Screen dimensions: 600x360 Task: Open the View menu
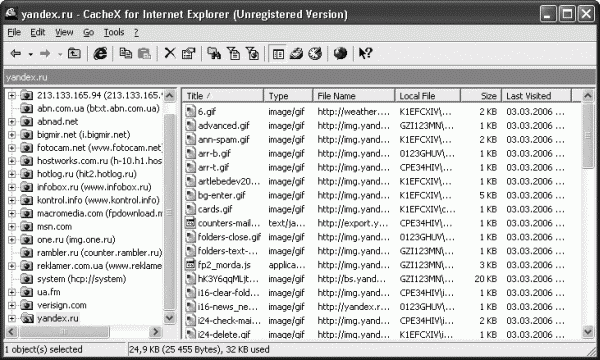64,33
